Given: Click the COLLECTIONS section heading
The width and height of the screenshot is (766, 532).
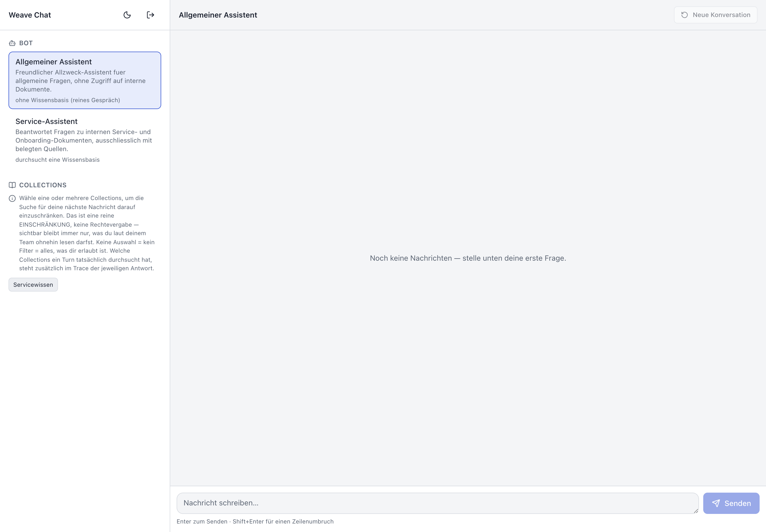Looking at the screenshot, I should [x=43, y=185].
